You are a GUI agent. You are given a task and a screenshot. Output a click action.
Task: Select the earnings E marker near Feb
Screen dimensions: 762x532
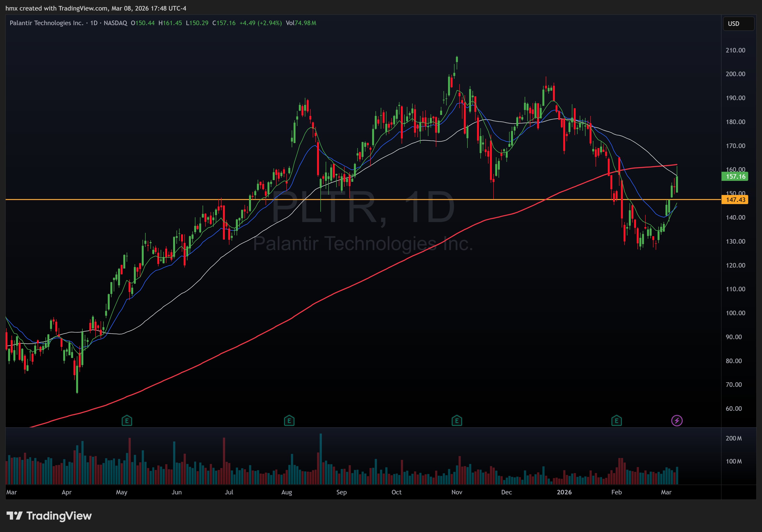[616, 421]
